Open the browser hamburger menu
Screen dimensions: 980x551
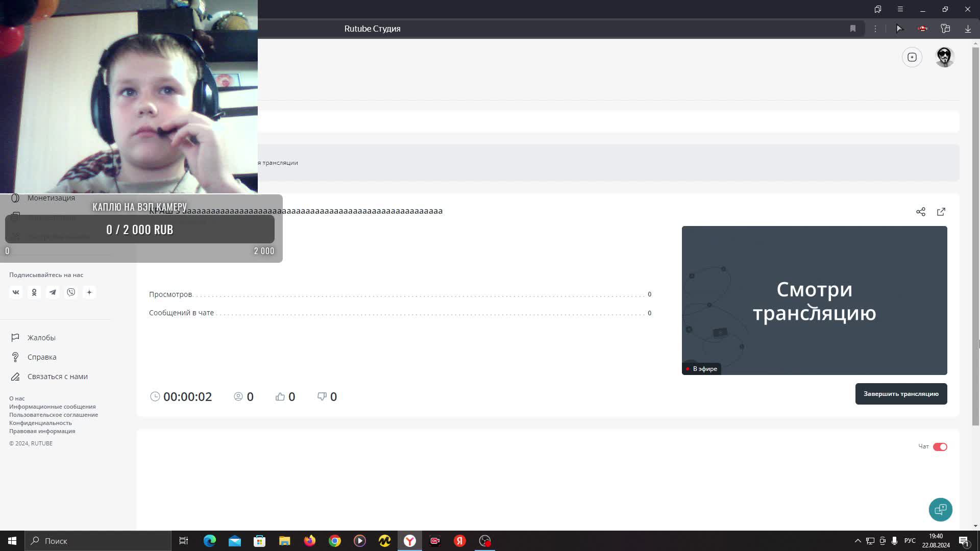point(900,9)
